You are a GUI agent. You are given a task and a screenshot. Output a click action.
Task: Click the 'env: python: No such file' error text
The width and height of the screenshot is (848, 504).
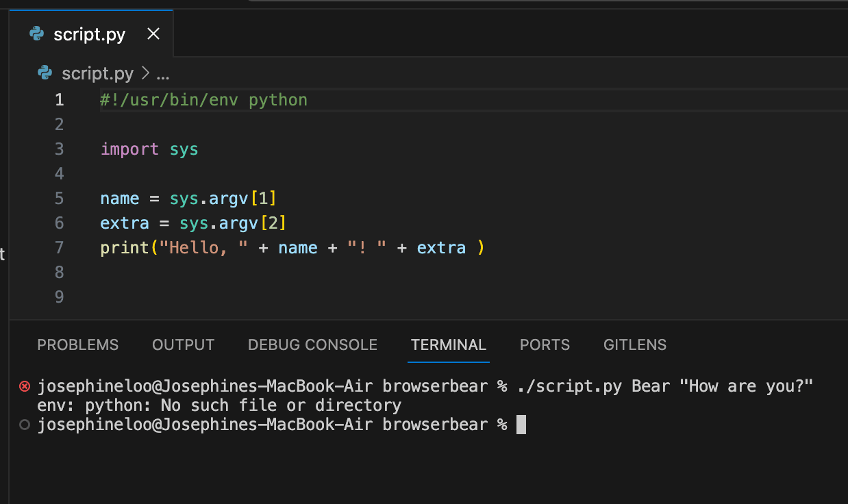(x=219, y=405)
